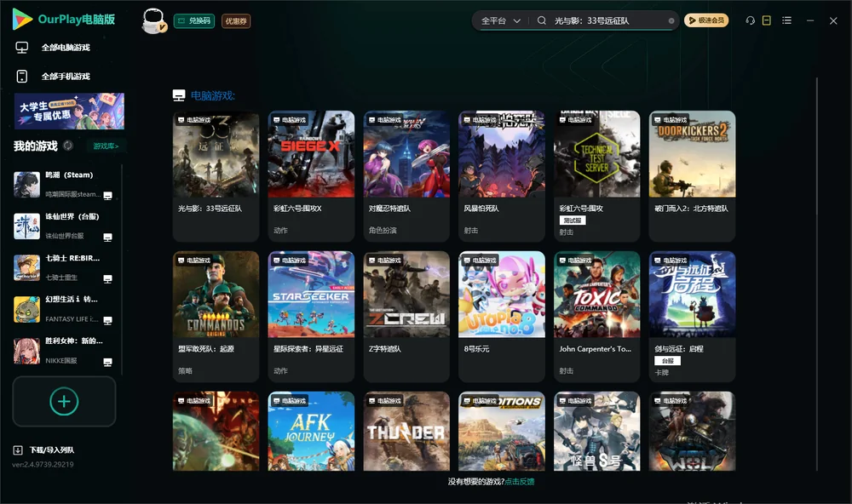Click the magnifier search icon

(541, 20)
